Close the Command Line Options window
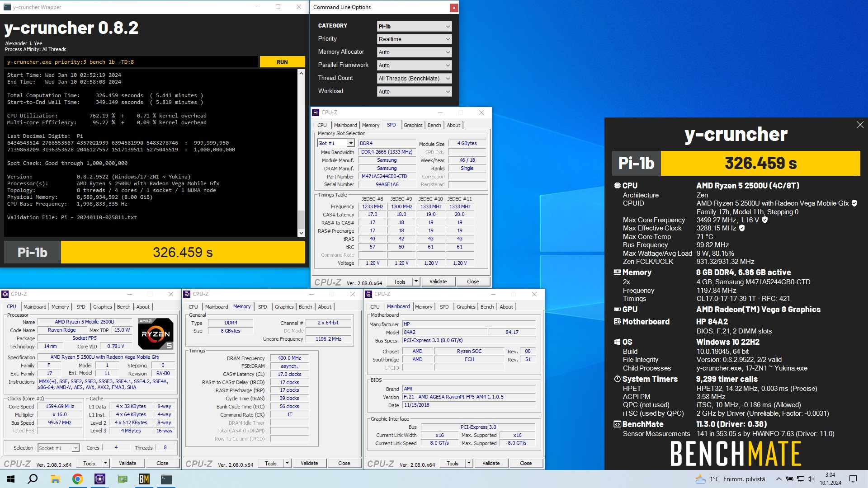Viewport: 868px width, 488px height. coord(453,7)
